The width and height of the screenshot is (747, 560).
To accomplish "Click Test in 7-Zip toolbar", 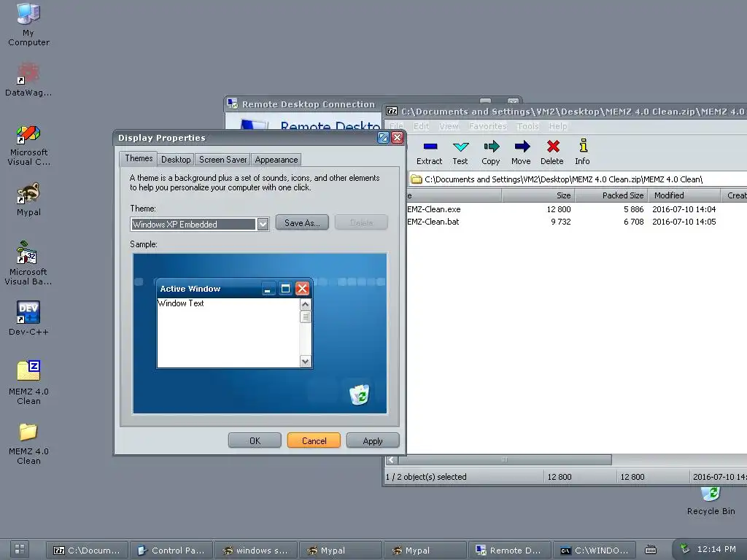I will [460, 153].
